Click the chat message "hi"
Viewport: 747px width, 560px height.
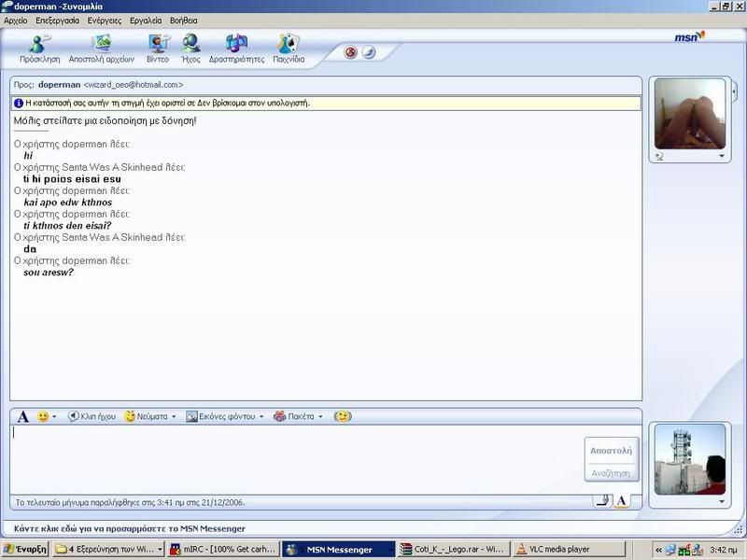[x=28, y=156]
